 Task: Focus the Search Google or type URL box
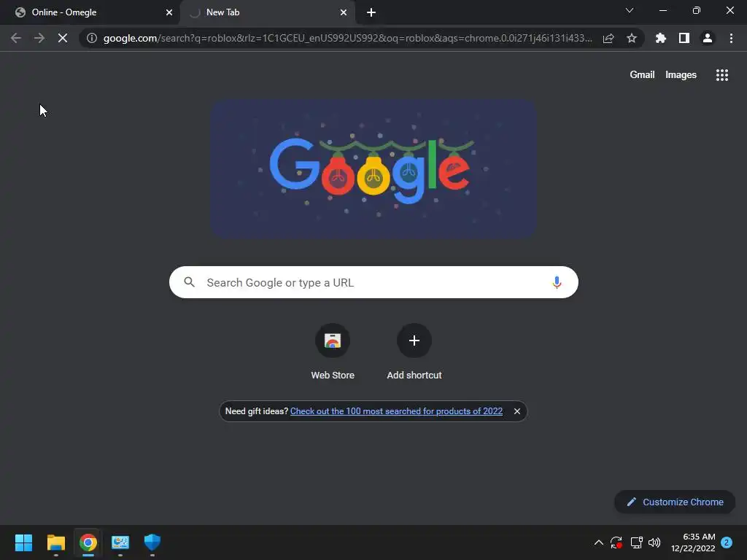[373, 282]
